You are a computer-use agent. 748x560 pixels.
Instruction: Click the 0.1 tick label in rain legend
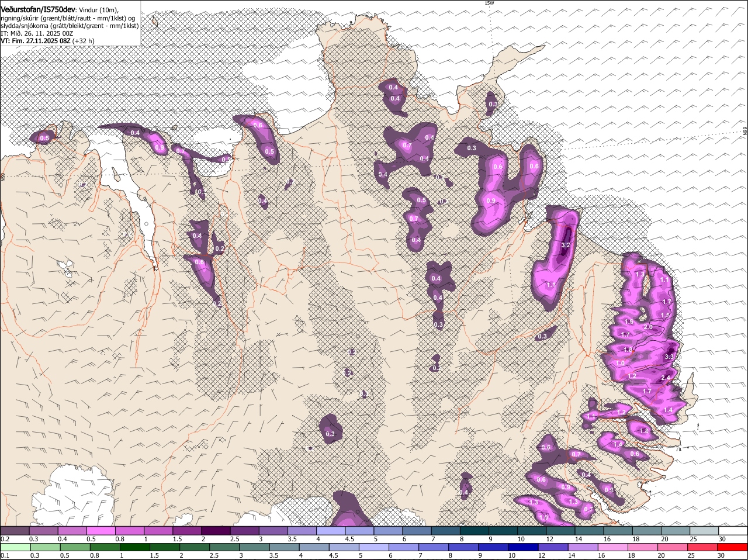click(x=5, y=555)
